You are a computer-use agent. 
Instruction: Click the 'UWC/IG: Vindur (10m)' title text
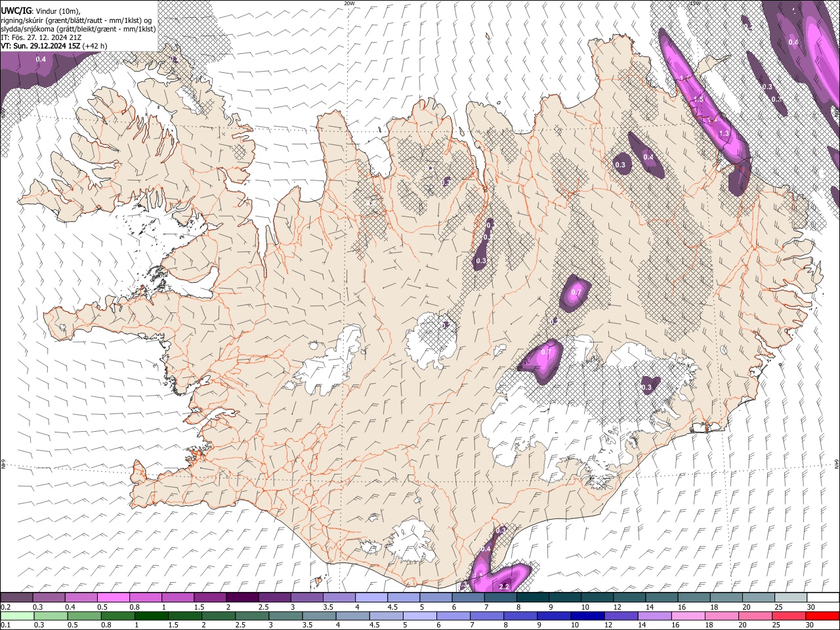(x=41, y=11)
